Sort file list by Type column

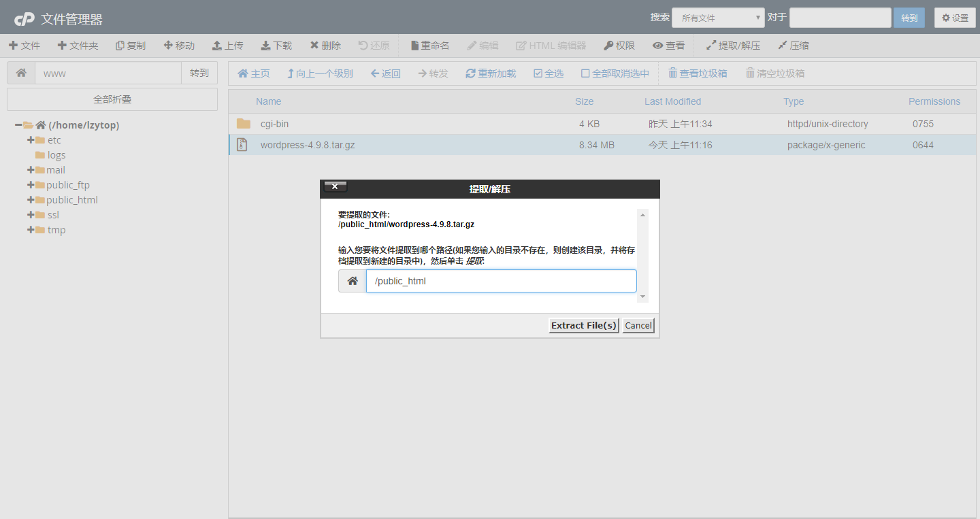pos(794,101)
